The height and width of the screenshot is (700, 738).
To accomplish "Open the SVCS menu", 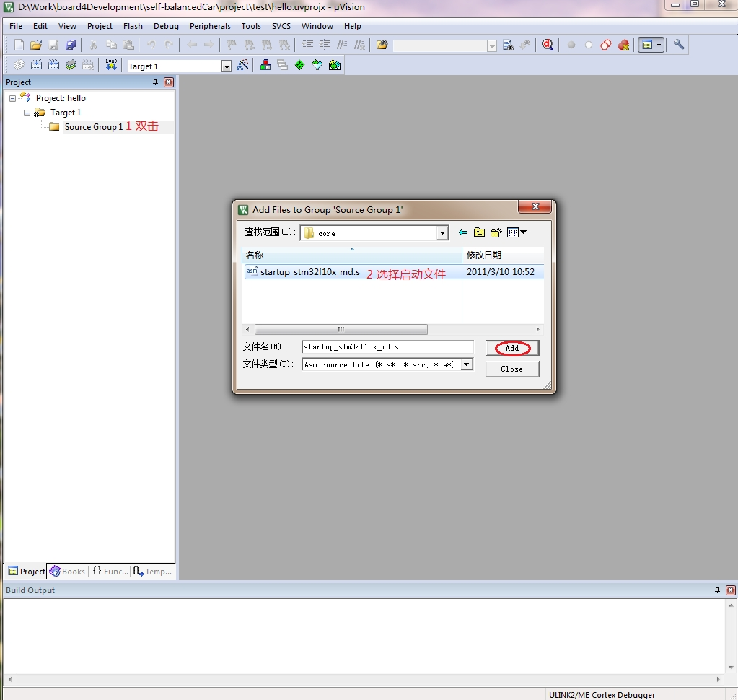I will pyautogui.click(x=281, y=27).
